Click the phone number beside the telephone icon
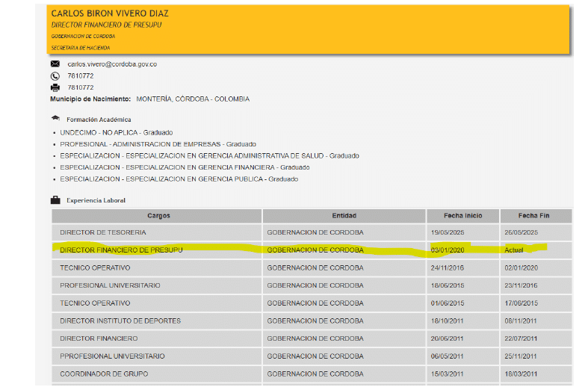588x390 pixels. (81, 76)
